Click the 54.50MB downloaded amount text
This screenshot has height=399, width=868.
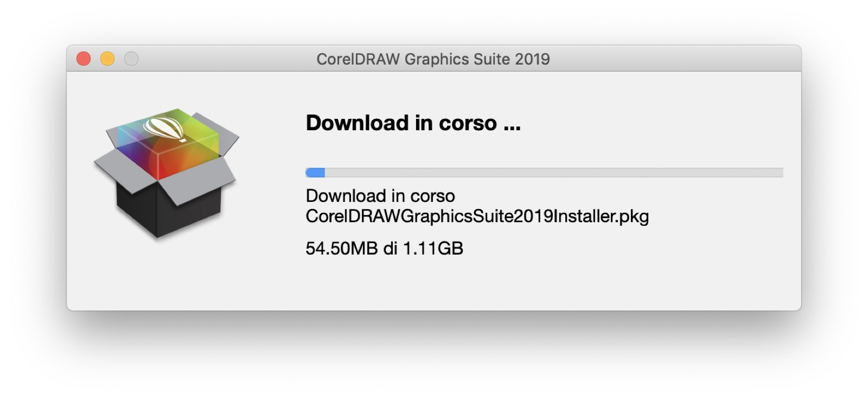pyautogui.click(x=341, y=249)
